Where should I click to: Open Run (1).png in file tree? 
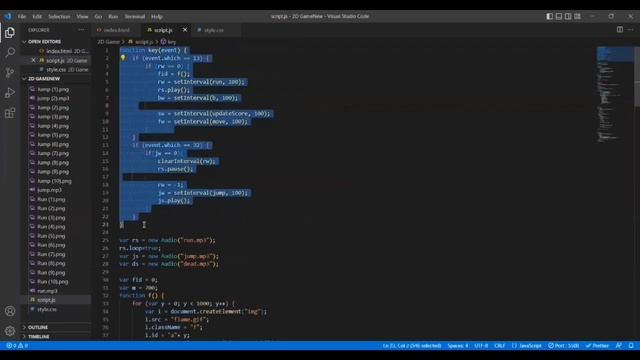tap(51, 200)
